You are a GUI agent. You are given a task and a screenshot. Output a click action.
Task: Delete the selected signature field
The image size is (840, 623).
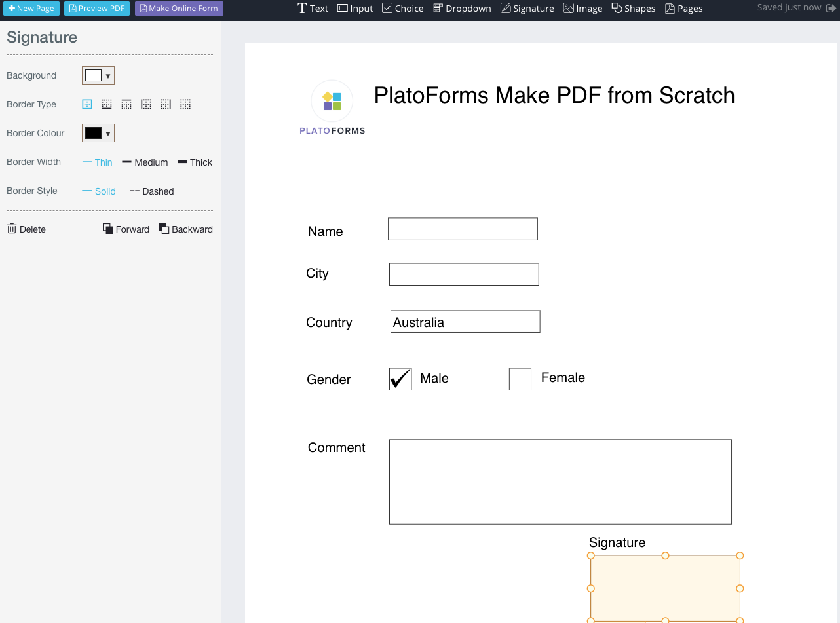[x=26, y=229]
